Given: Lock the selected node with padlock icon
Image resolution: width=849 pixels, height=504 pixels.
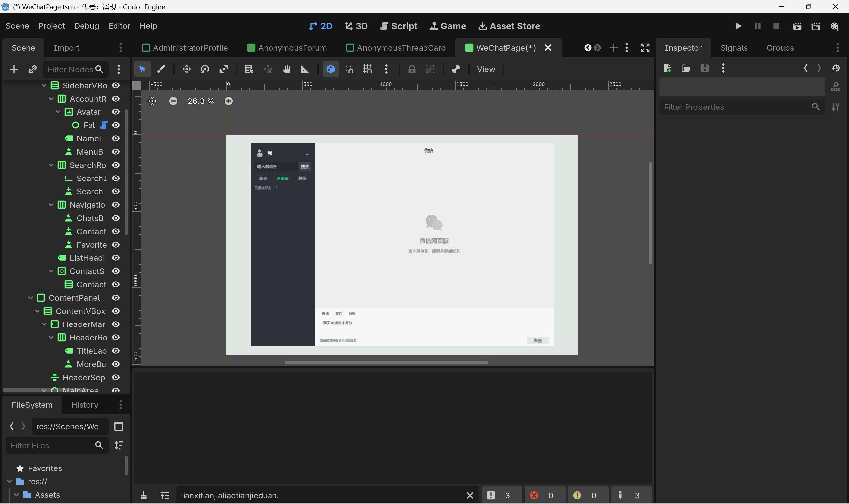Looking at the screenshot, I should point(412,69).
